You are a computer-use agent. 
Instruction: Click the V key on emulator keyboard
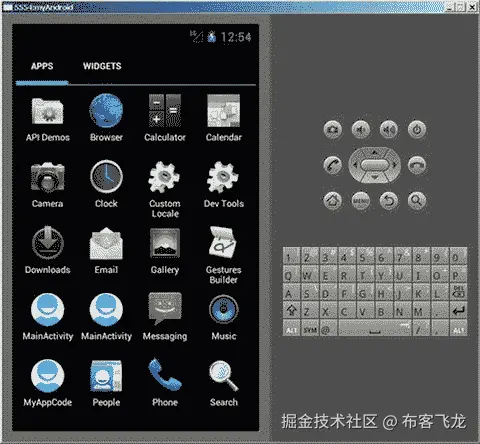coord(364,311)
